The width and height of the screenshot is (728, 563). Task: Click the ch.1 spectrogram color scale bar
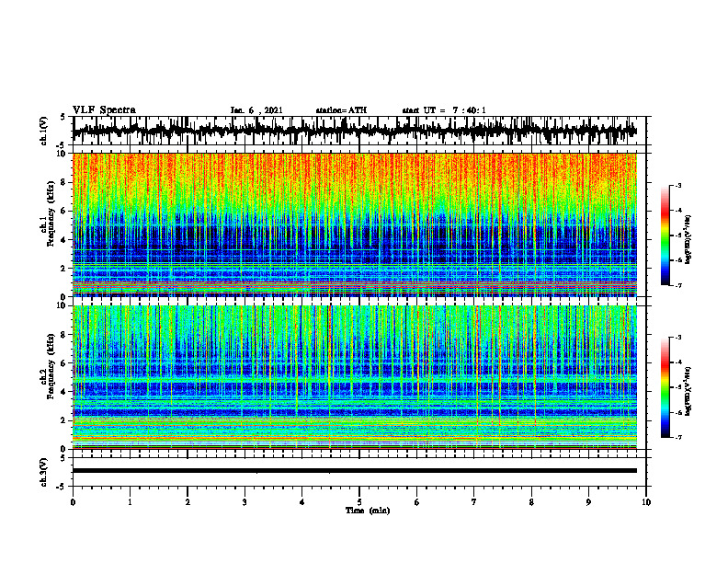[x=665, y=236]
